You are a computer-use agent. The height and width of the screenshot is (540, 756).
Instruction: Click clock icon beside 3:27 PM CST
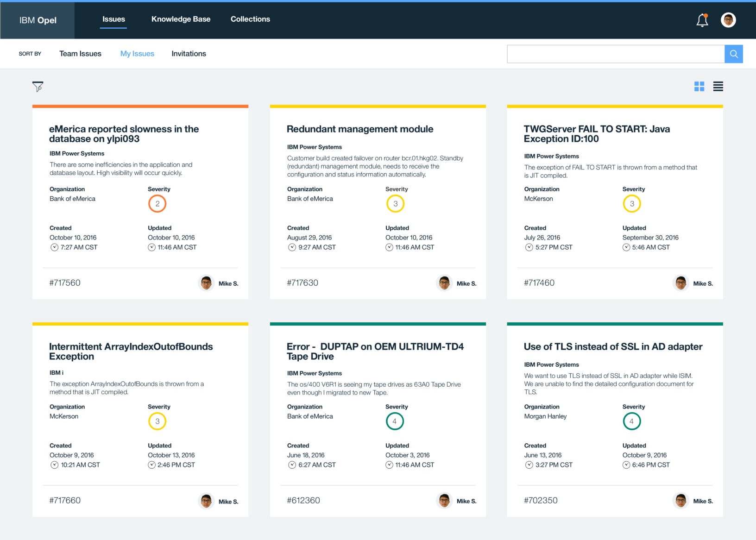coord(529,465)
